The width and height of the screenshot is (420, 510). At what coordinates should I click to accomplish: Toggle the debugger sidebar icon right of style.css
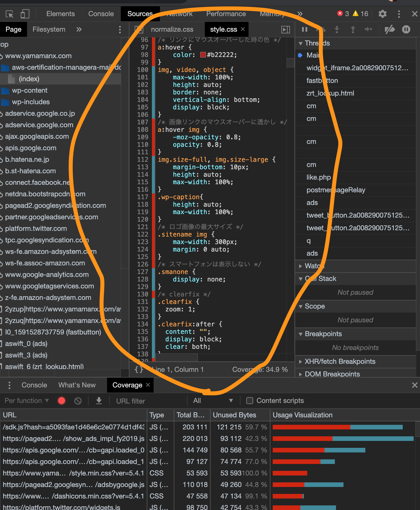coord(285,29)
